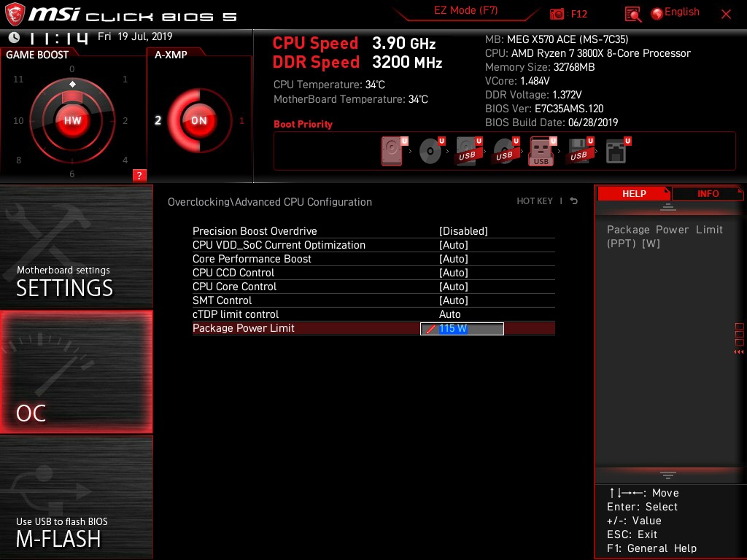Click the MSI dragon shield logo

point(15,14)
